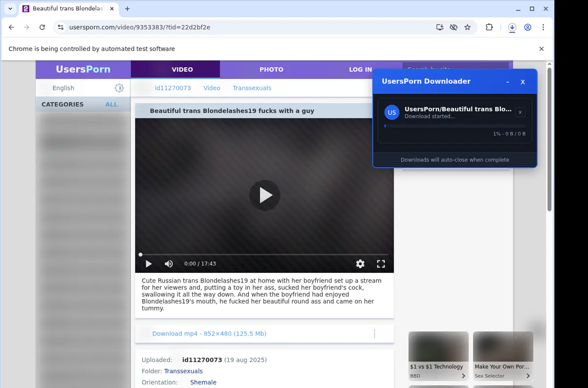Image resolution: width=588 pixels, height=388 pixels.
Task: Minimize the Downloader panel with dash
Action: [508, 82]
